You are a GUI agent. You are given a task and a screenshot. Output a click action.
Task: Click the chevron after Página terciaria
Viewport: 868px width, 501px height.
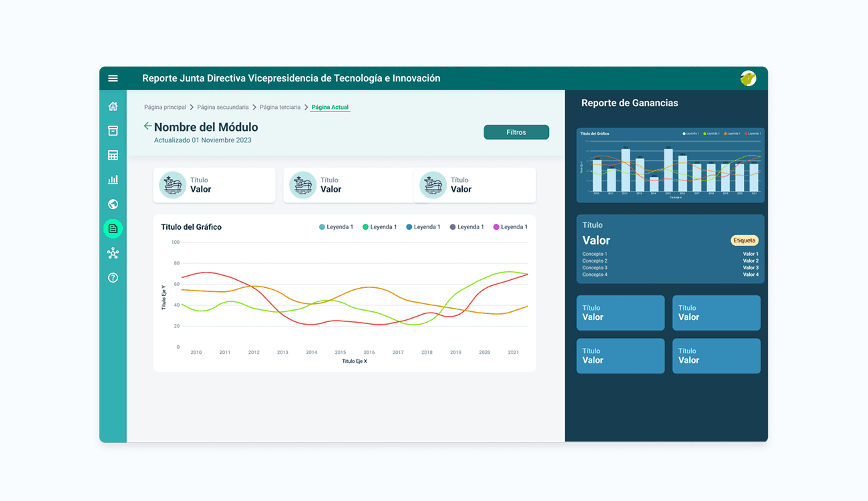(x=306, y=107)
